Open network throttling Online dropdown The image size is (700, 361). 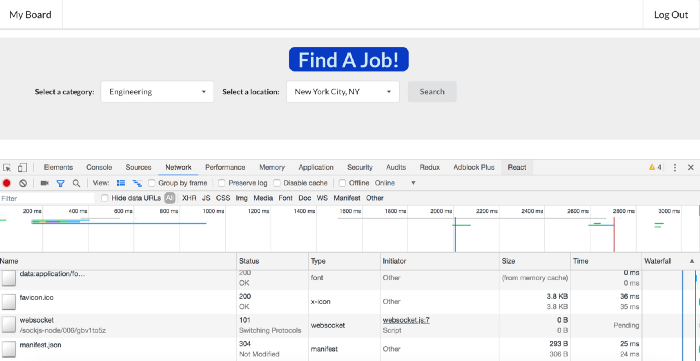395,183
